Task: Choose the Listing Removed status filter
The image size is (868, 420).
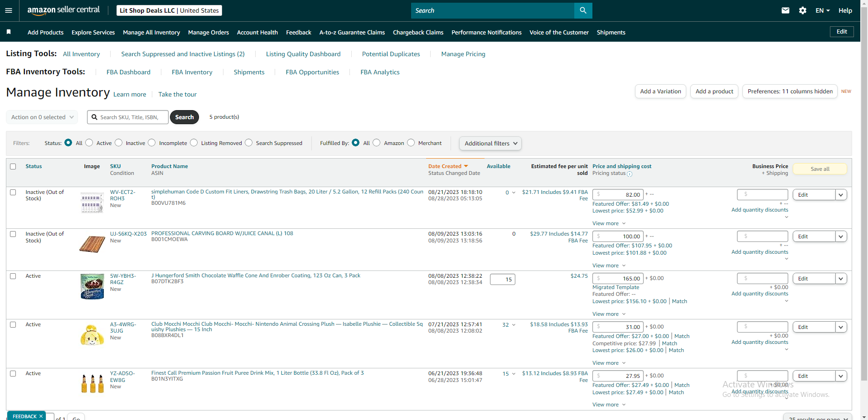Action: 194,143
